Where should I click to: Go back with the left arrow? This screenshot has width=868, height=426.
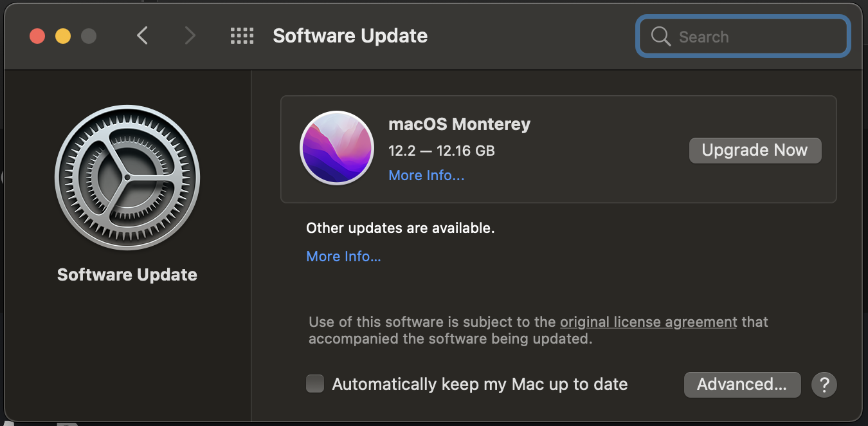(143, 35)
